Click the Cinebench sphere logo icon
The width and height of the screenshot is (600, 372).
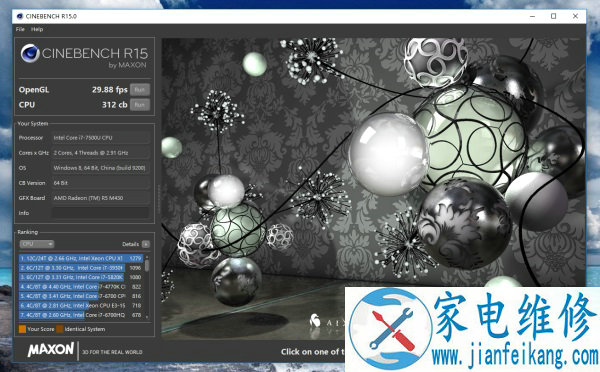pos(30,53)
